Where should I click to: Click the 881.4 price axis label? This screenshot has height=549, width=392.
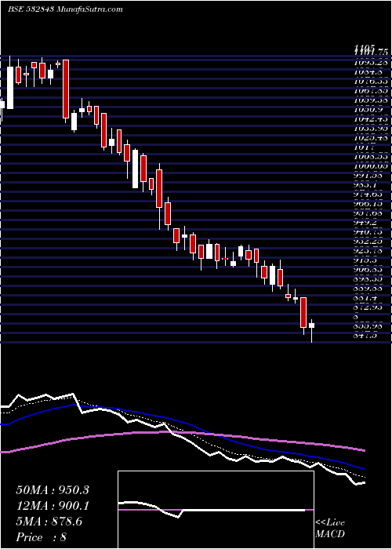(366, 298)
